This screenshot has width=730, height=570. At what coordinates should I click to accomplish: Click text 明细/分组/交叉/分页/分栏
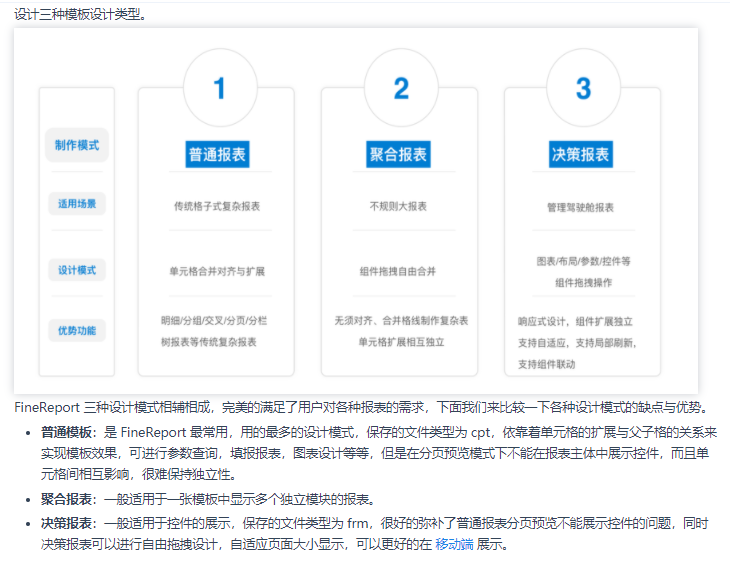pyautogui.click(x=214, y=320)
